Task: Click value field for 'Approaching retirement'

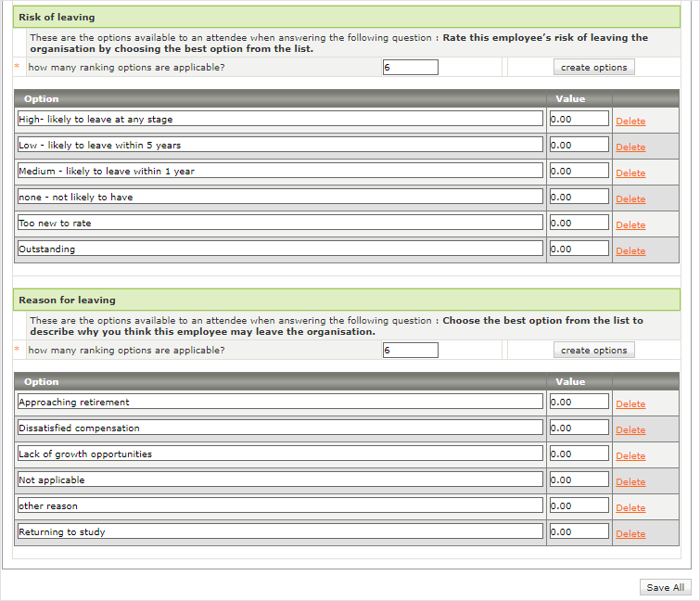Action: pos(579,403)
